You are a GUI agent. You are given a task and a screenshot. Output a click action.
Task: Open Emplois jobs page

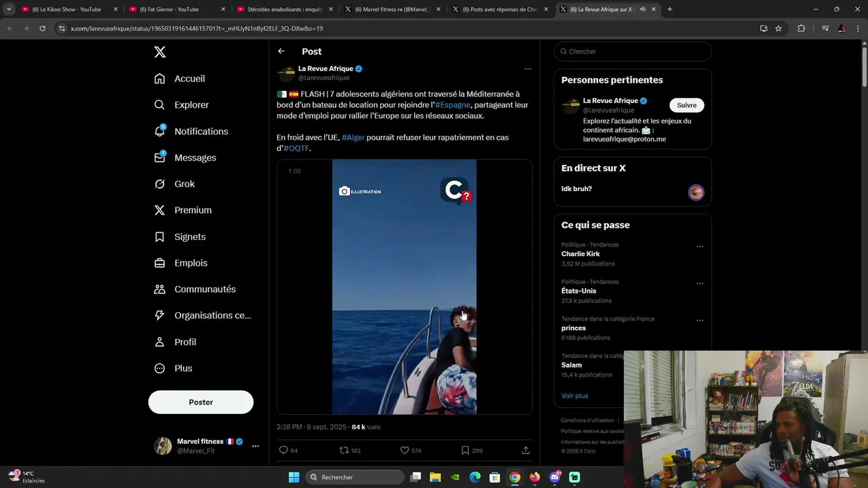pyautogui.click(x=181, y=263)
